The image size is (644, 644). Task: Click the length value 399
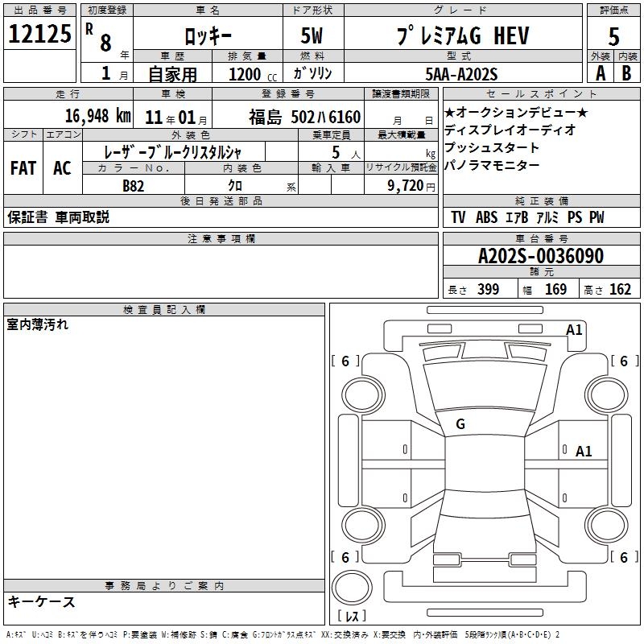[488, 290]
